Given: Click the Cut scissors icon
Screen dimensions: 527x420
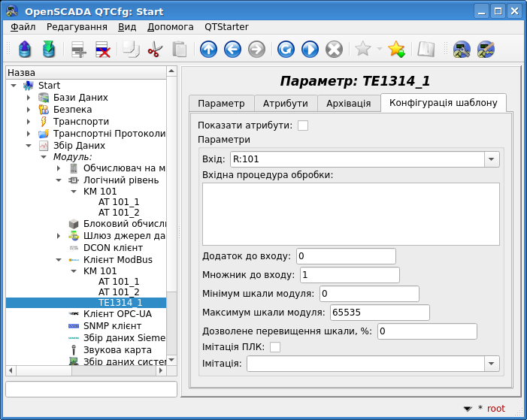Looking at the screenshot, I should [x=155, y=50].
